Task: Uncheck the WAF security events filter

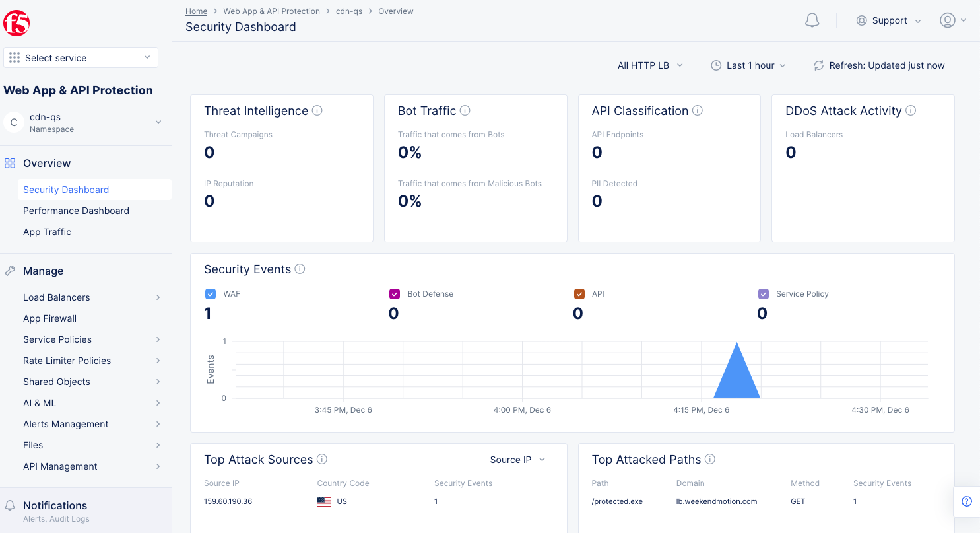Action: [210, 293]
